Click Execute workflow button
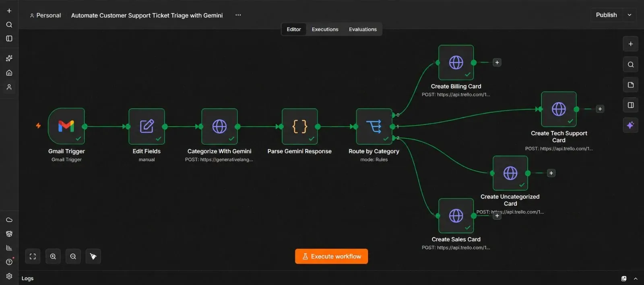 pyautogui.click(x=331, y=256)
